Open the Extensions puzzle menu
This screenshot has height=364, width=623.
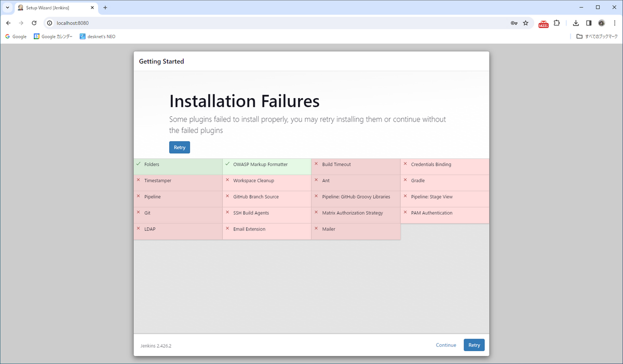557,23
